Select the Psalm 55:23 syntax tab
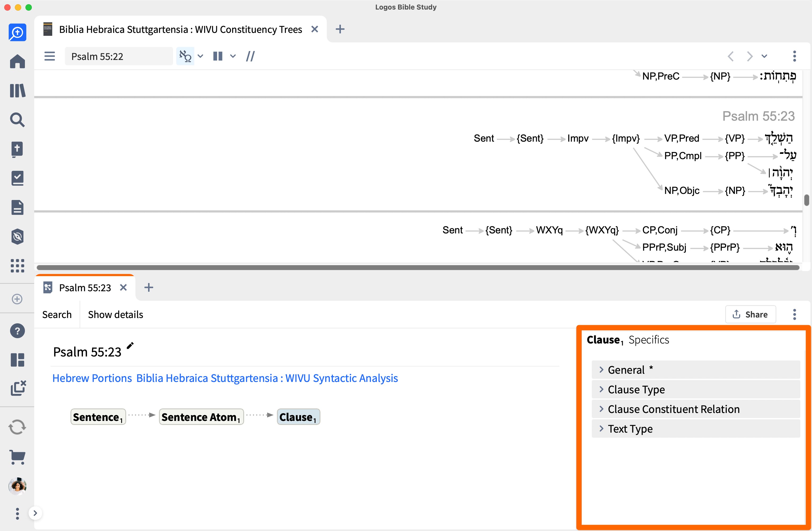 point(85,288)
